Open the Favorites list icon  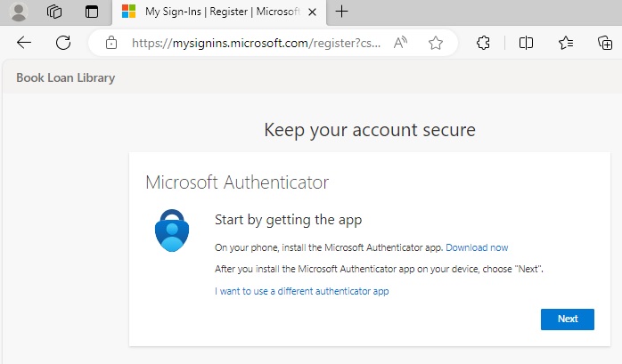click(x=566, y=43)
